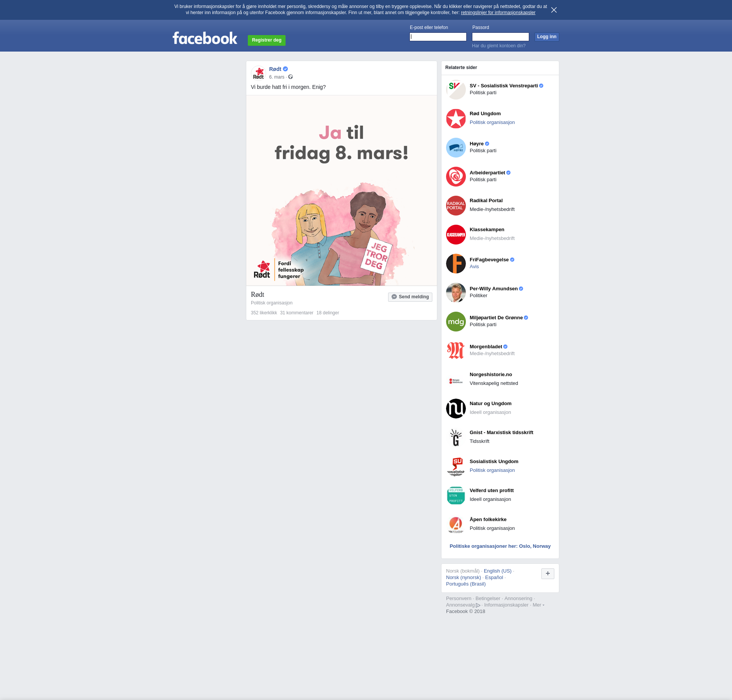
Task: Open Politiske organisasjoner her: Oslo, Norway link
Action: pos(500,546)
